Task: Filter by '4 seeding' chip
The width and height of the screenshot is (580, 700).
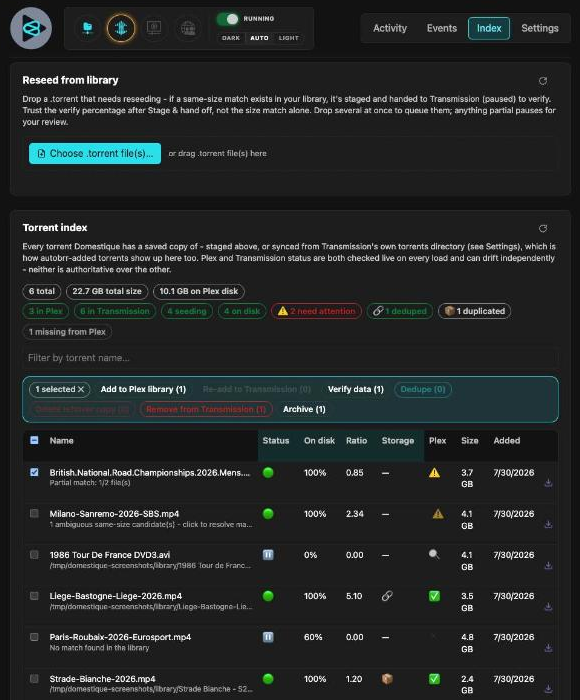Action: coord(187,311)
